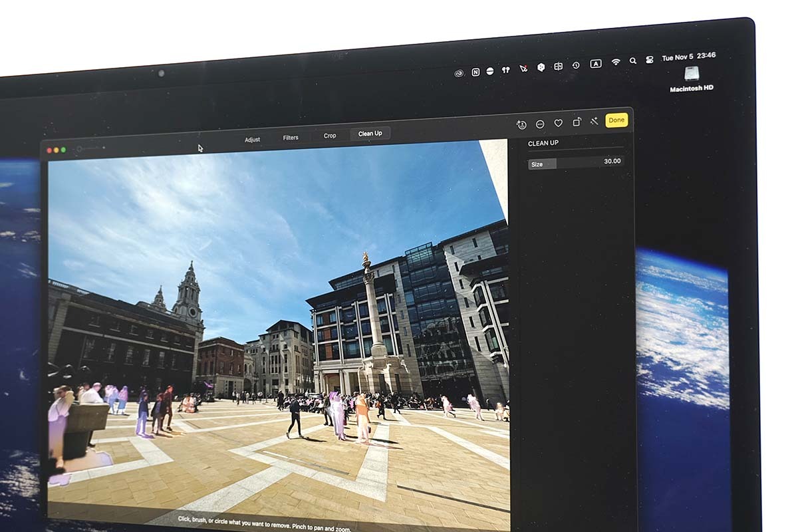Click the zoom slider in the title bar
The width and height of the screenshot is (798, 532).
[x=90, y=148]
